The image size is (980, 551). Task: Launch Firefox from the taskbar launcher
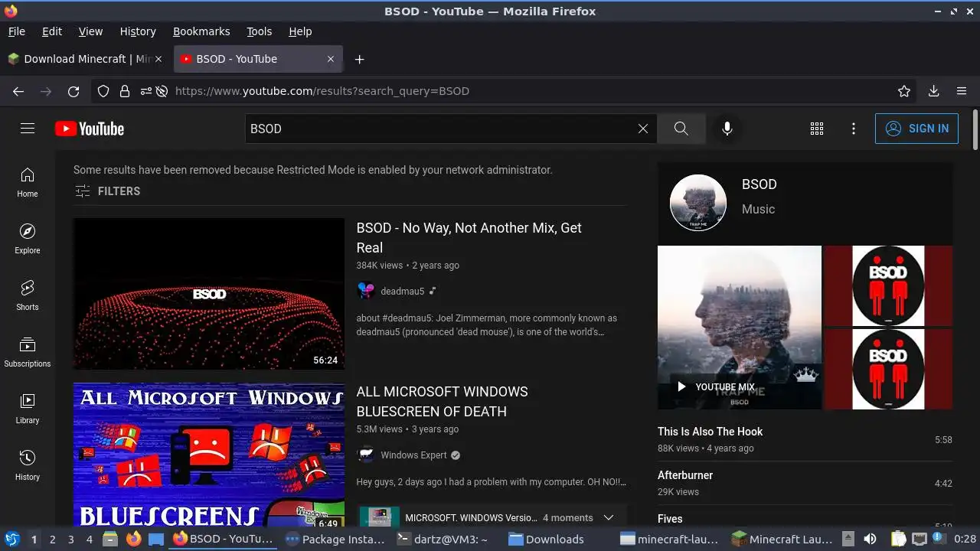[x=134, y=540]
